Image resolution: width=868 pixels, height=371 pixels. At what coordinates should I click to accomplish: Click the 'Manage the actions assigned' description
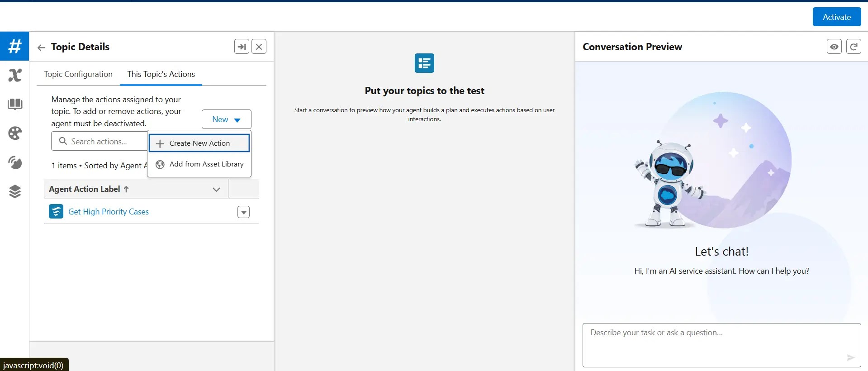point(116,111)
